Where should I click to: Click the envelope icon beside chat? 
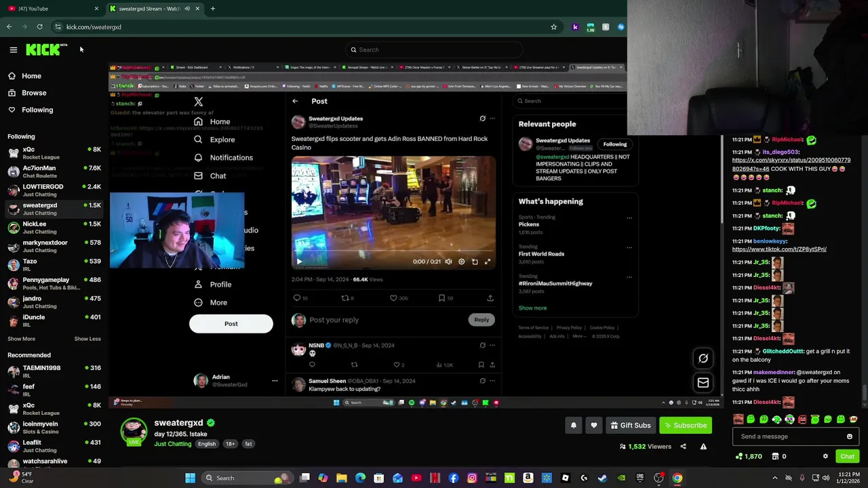[703, 383]
